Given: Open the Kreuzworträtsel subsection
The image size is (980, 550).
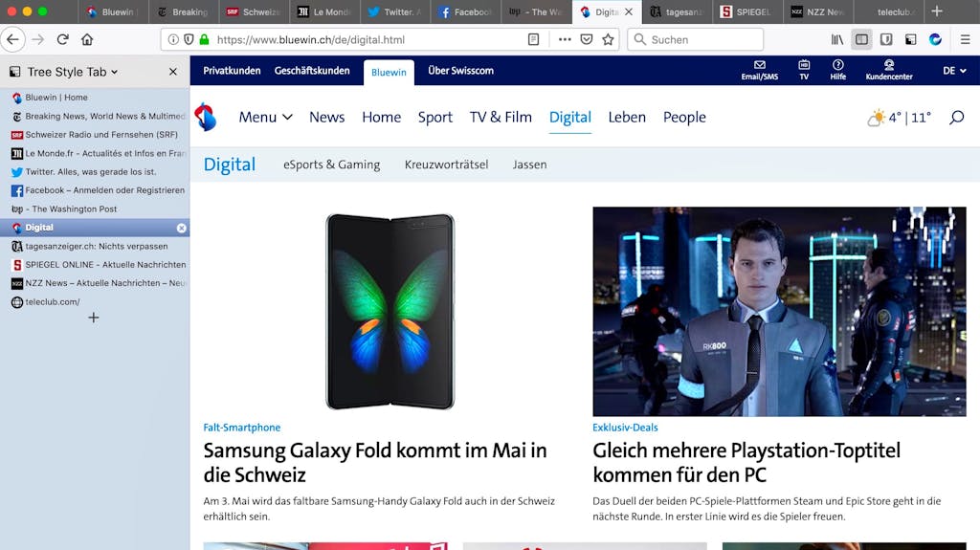Looking at the screenshot, I should 446,165.
